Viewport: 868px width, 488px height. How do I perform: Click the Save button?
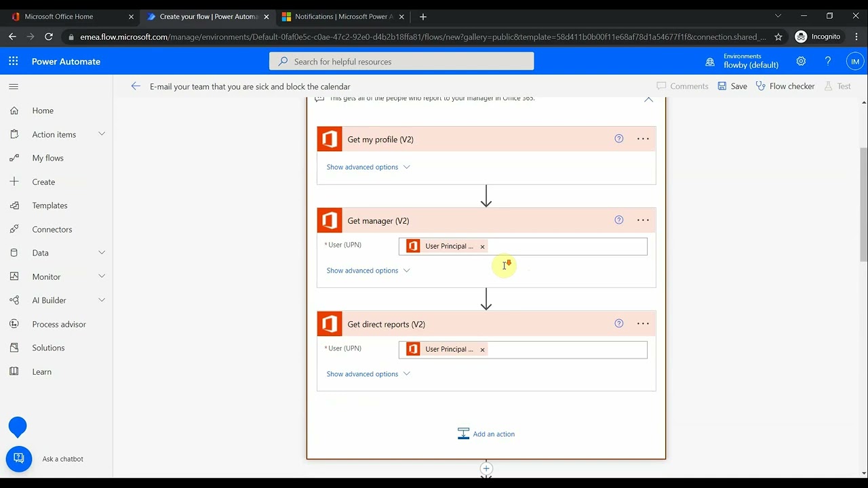pyautogui.click(x=732, y=86)
